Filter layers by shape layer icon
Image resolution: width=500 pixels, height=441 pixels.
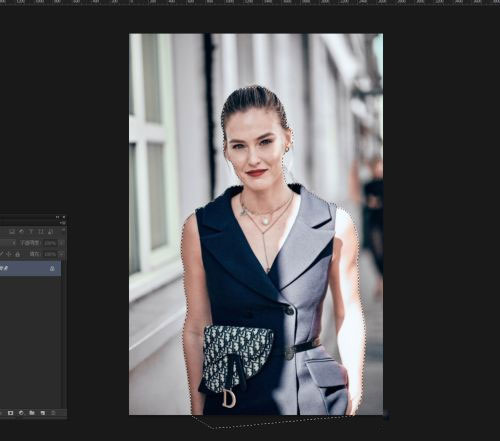(x=41, y=231)
